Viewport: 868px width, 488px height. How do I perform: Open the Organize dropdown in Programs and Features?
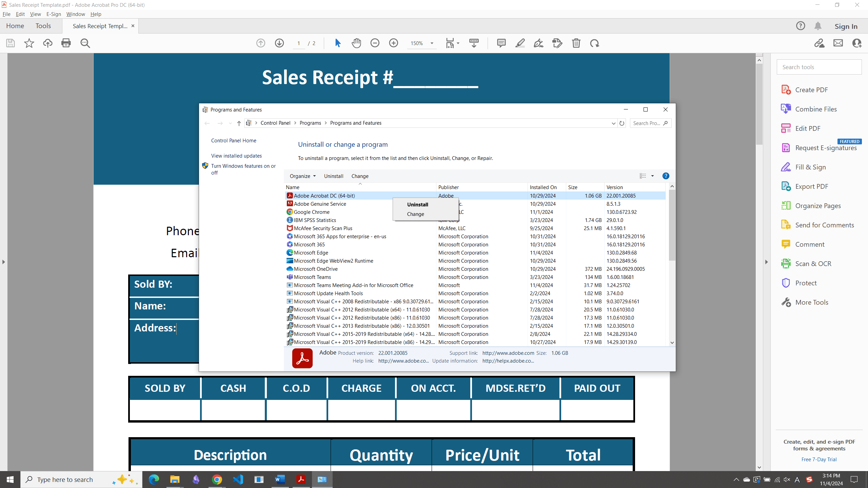303,176
